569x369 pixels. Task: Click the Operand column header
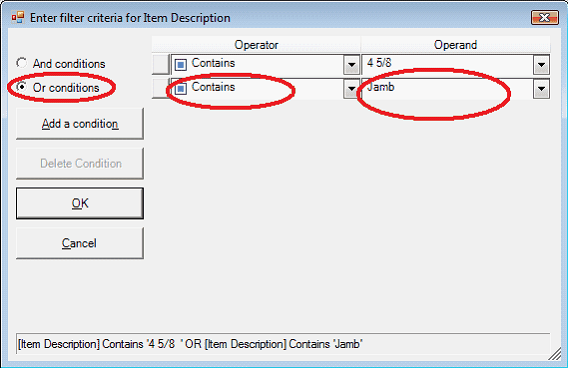[455, 45]
